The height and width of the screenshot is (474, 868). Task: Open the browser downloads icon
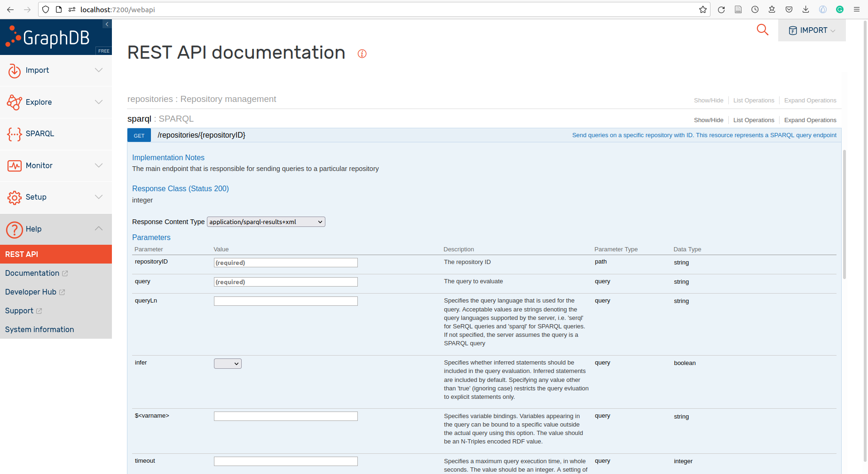coord(805,9)
